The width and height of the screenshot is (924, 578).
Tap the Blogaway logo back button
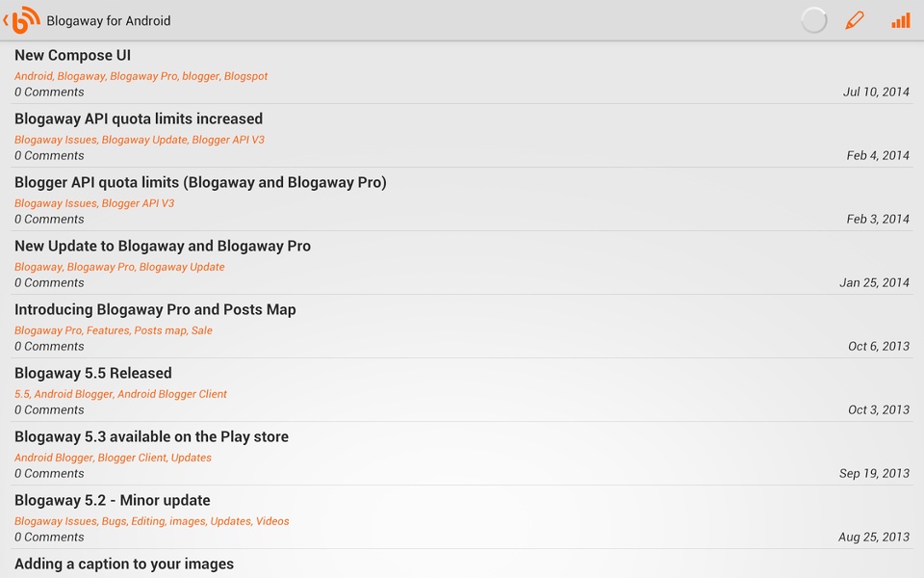click(x=22, y=20)
